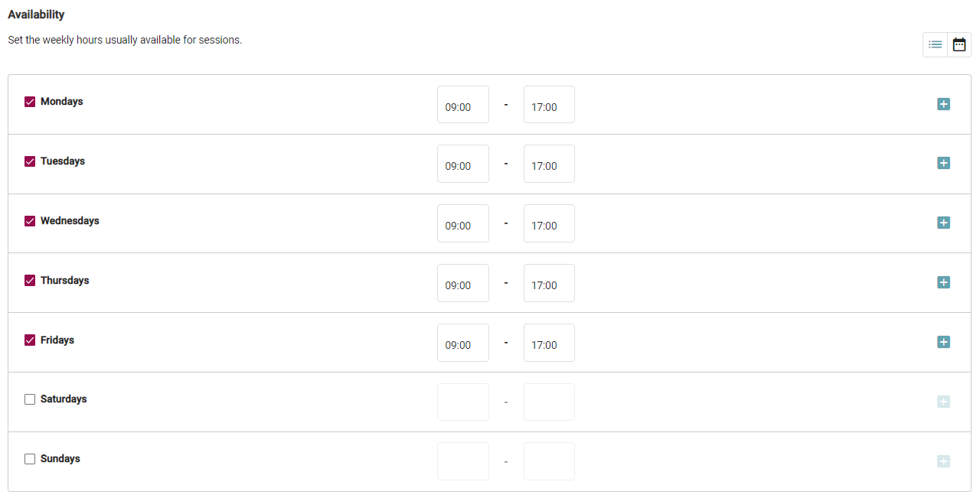Viewport: 980px width, 498px height.
Task: Switch to list view icon
Action: [935, 44]
